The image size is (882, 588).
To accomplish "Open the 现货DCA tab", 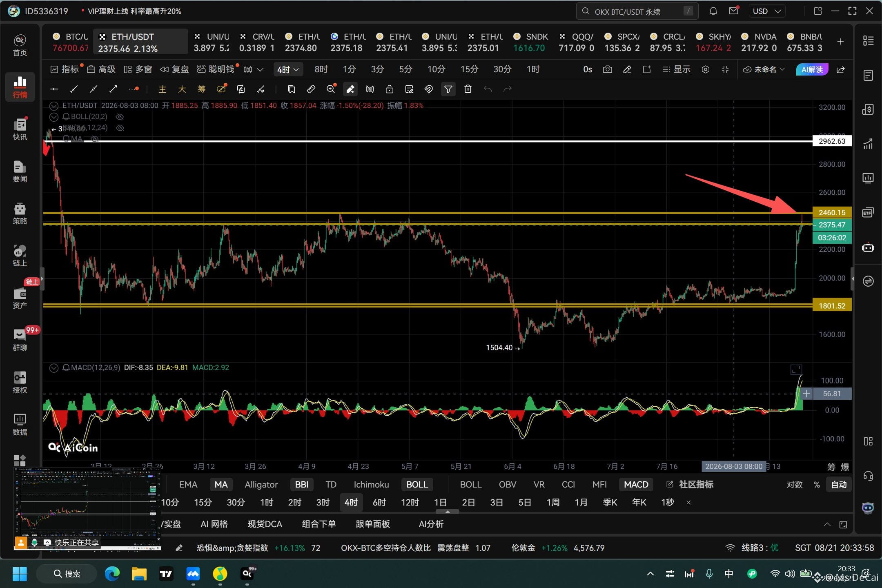I will click(265, 524).
